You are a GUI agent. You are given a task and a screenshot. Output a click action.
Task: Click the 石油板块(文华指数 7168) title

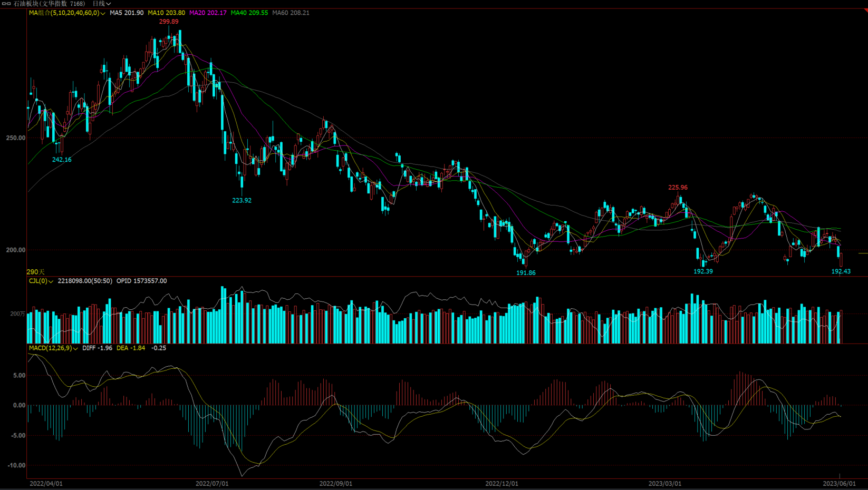[x=49, y=4]
